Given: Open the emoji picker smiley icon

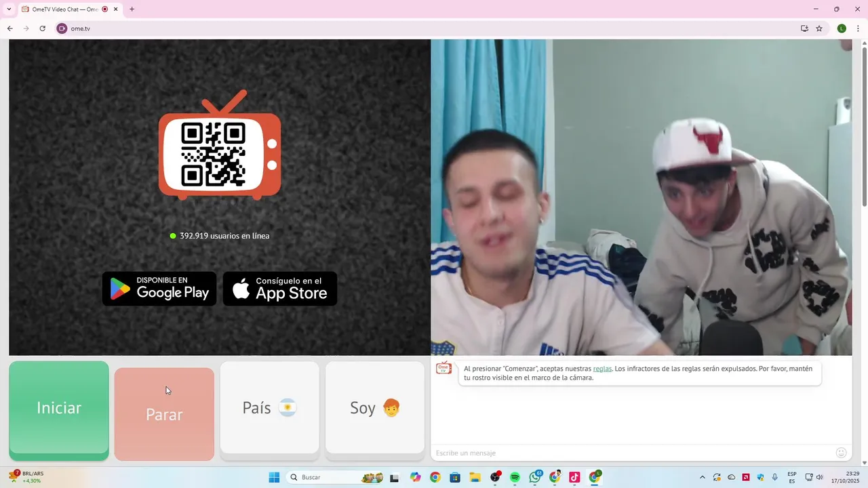Looking at the screenshot, I should coord(842,453).
